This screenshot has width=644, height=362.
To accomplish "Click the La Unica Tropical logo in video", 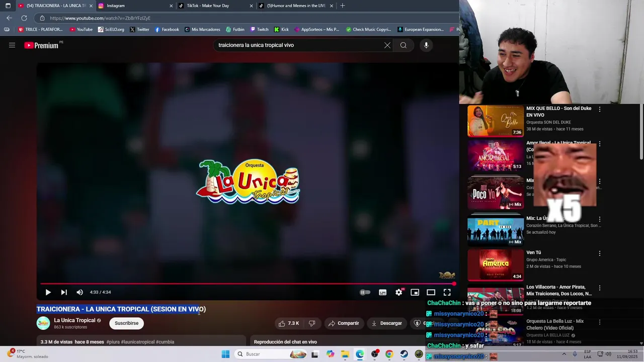I will 248,182.
